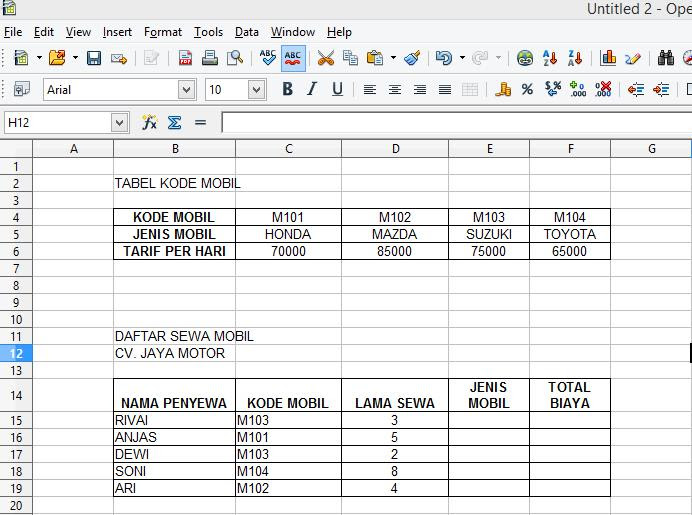The height and width of the screenshot is (515, 692).
Task: Expand the Paste options dropdown arrow
Action: [x=393, y=58]
